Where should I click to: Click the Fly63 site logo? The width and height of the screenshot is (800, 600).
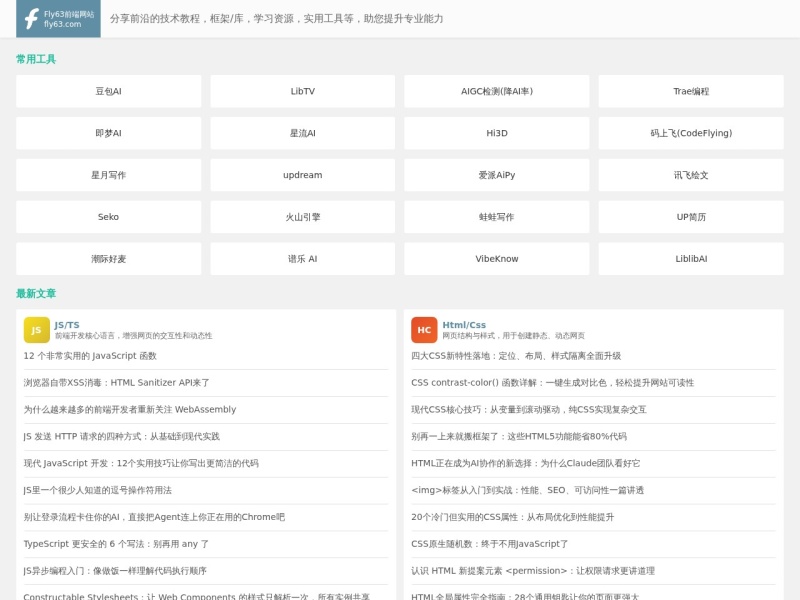tap(58, 18)
